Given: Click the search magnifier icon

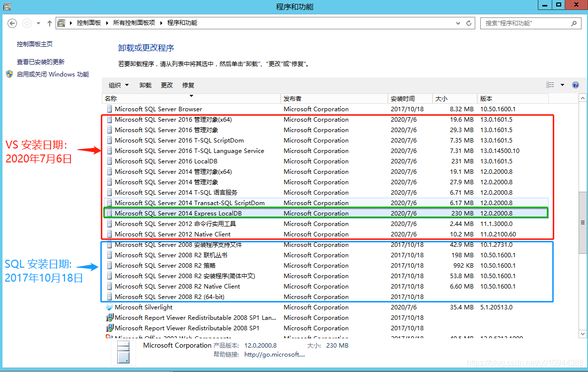Looking at the screenshot, I should pyautogui.click(x=574, y=23).
